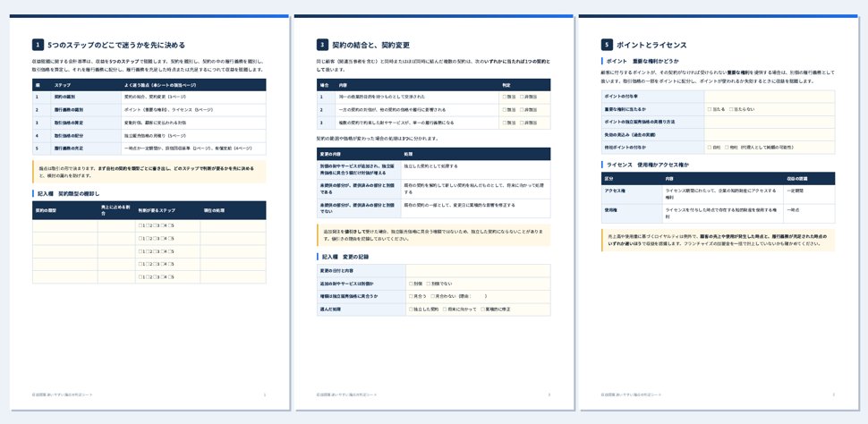Click the 独立した契約として処理する cell
The width and height of the screenshot is (868, 424).
coord(475,170)
